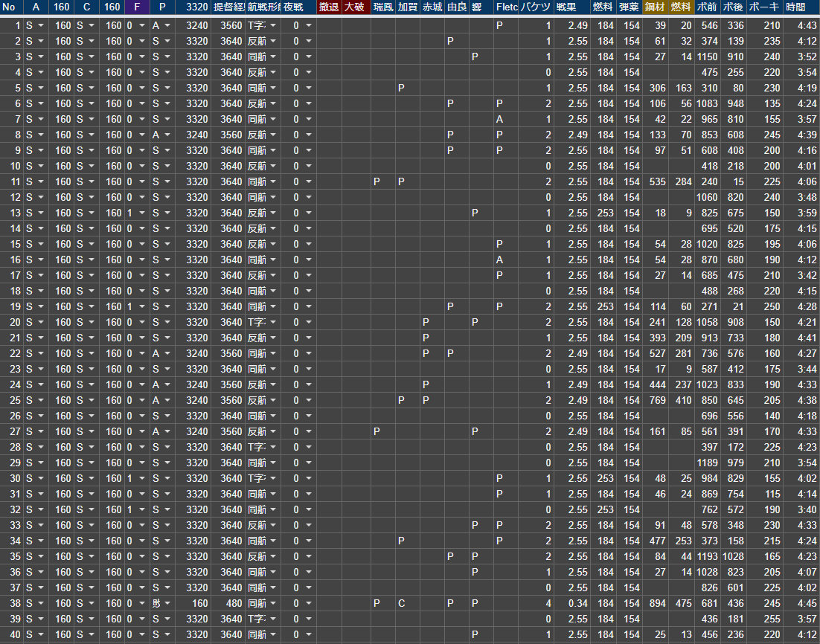
Task: Select the cell with value 535
Action: point(656,182)
